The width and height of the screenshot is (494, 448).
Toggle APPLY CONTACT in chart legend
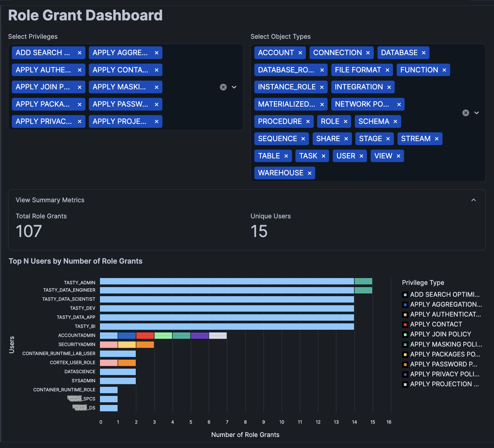click(x=436, y=324)
